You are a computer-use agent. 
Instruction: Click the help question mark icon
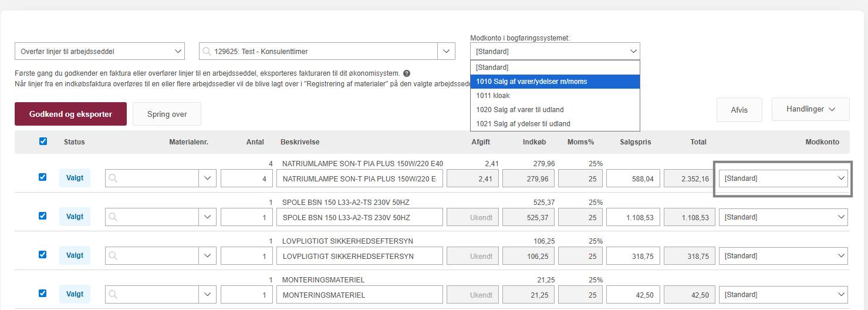[407, 73]
